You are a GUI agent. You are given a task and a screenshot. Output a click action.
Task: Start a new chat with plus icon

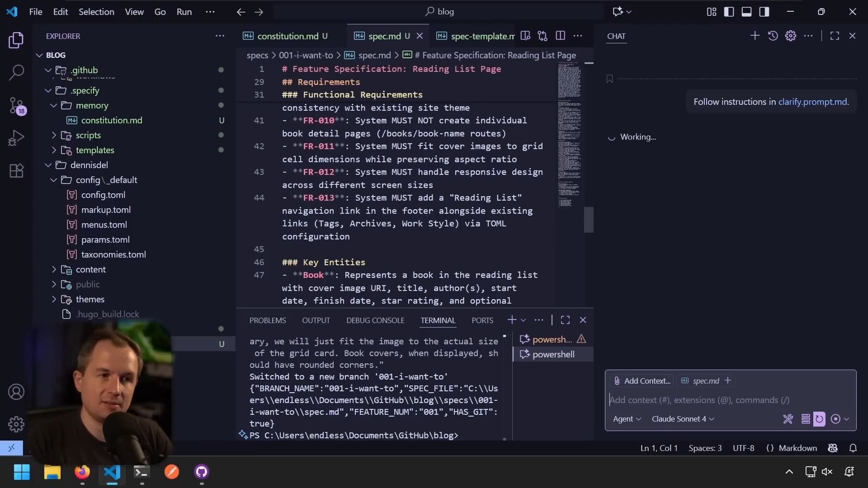coord(755,36)
